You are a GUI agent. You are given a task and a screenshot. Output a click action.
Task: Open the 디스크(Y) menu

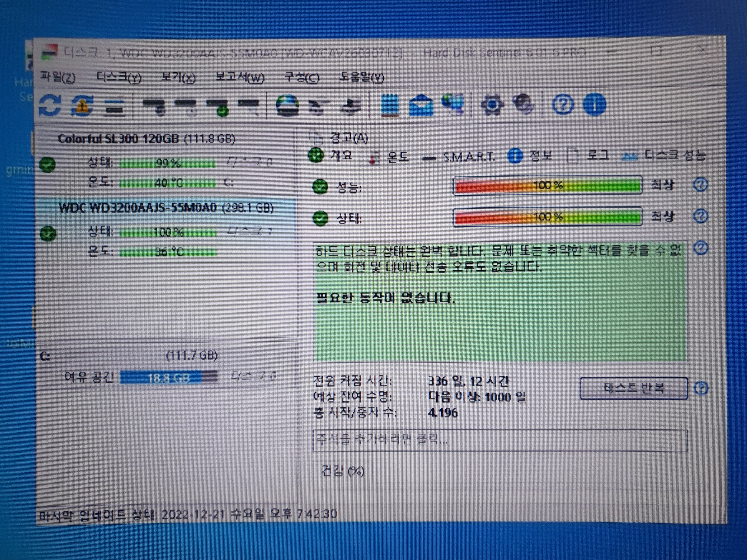pyautogui.click(x=119, y=78)
